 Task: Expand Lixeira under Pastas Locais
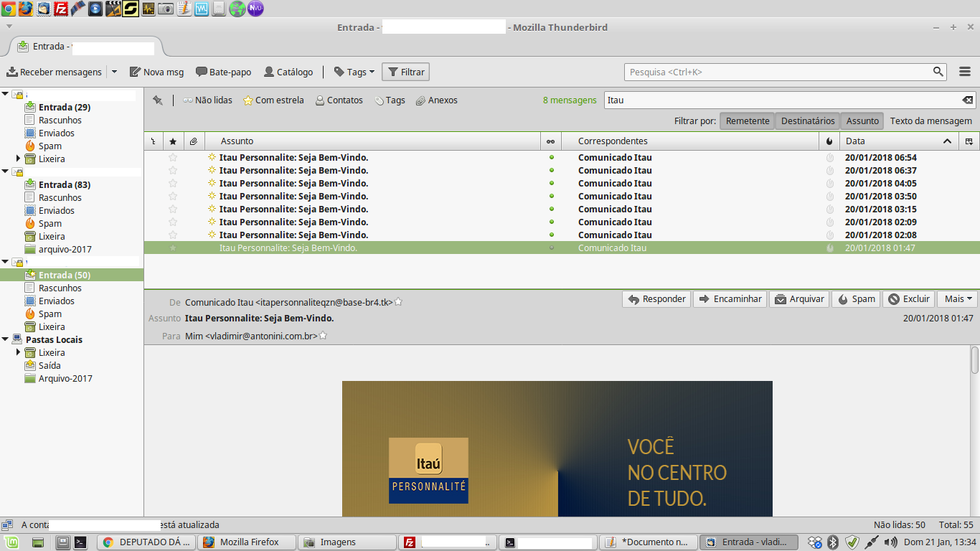click(18, 352)
